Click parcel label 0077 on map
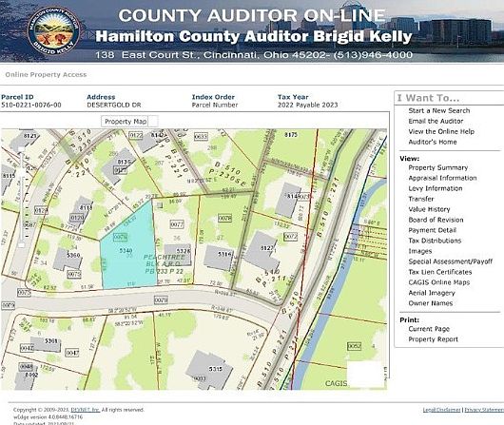The image size is (504, 425). coord(177,224)
